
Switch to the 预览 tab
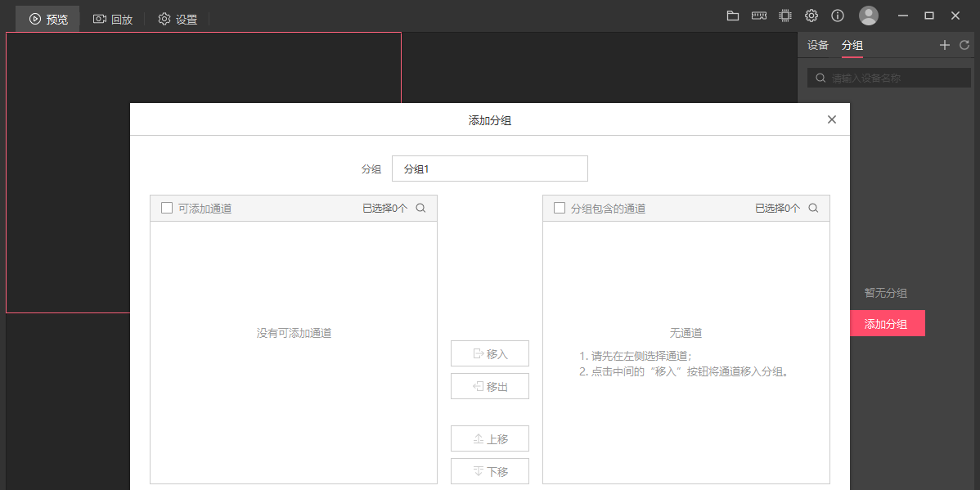point(48,19)
